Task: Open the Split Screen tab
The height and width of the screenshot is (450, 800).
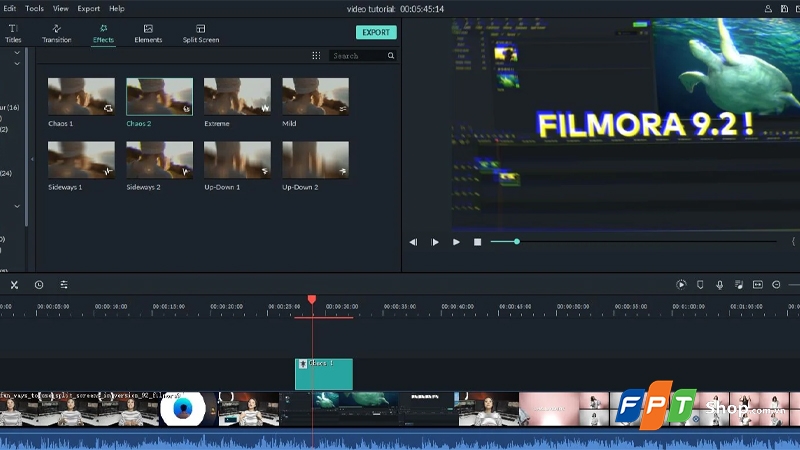Action: [201, 33]
